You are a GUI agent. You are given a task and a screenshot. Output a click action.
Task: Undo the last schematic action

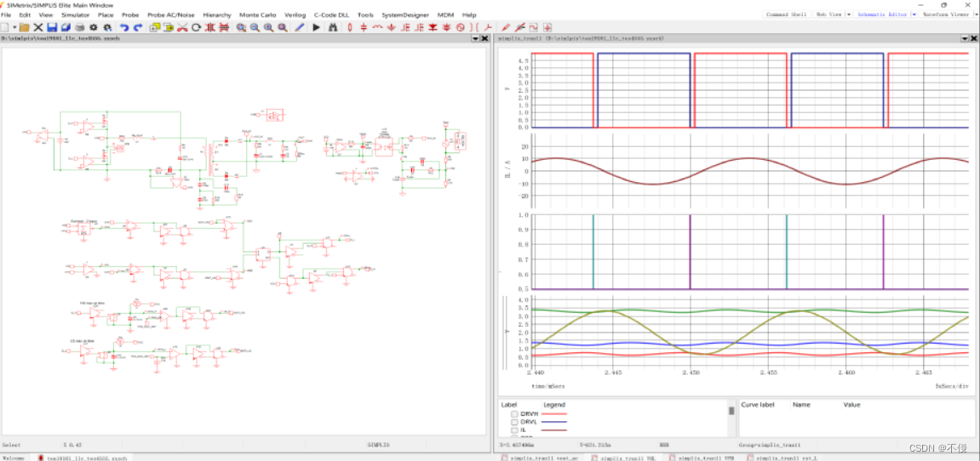tap(123, 27)
